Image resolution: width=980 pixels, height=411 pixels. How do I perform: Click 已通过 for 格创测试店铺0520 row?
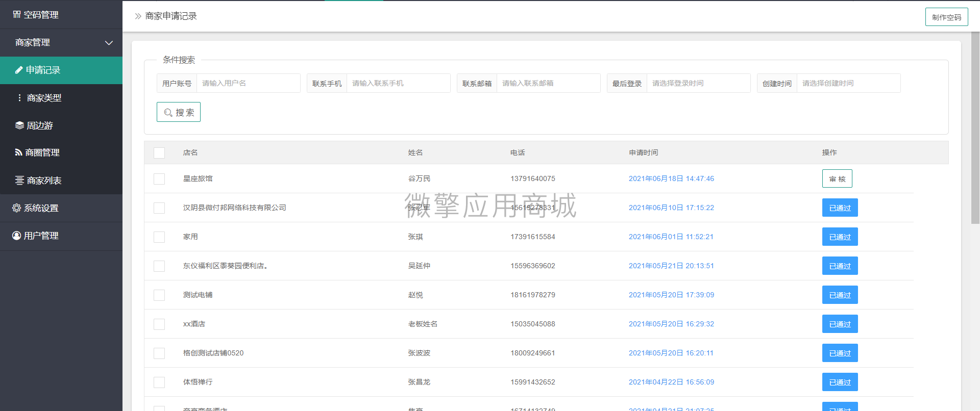840,353
